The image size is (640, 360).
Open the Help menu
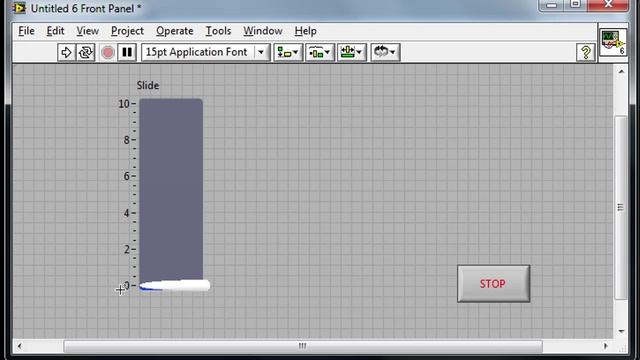click(305, 31)
